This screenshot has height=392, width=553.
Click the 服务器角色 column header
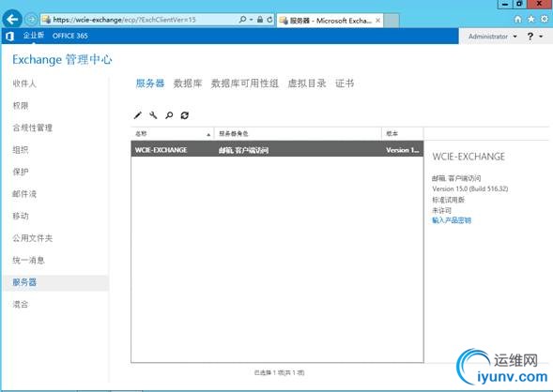tap(298, 133)
